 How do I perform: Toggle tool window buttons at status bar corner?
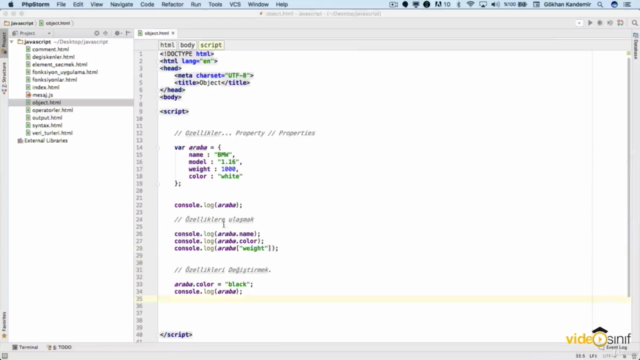[5, 356]
